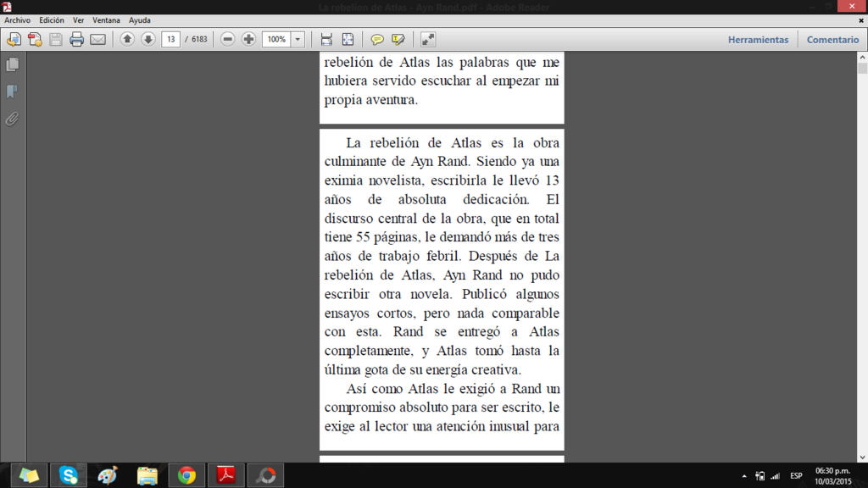Open the Herramientas pane
The width and height of the screenshot is (868, 488).
(758, 40)
